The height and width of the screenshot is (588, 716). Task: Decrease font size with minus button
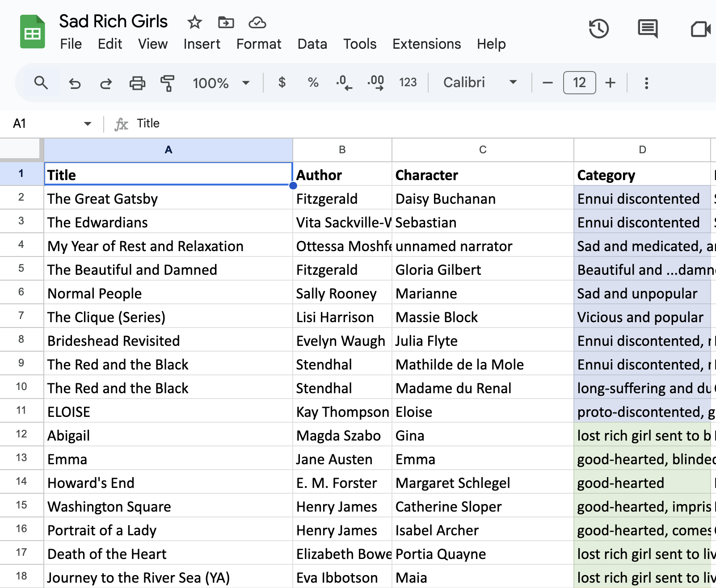click(x=548, y=83)
